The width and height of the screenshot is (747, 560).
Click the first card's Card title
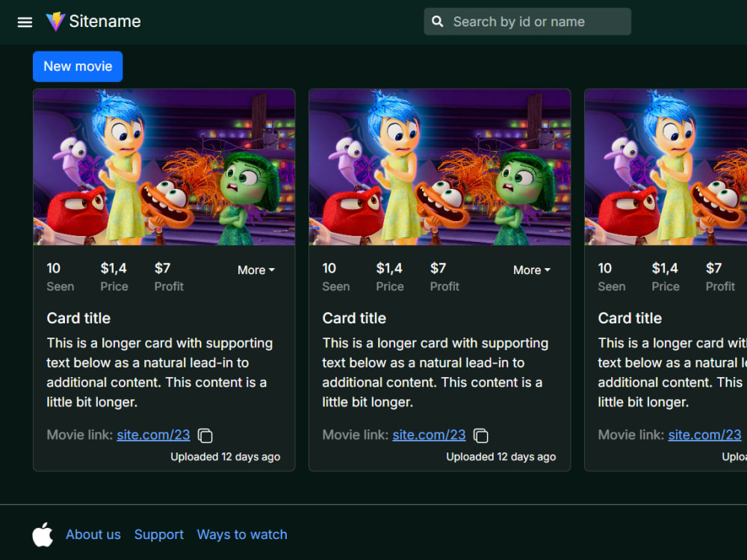(78, 318)
